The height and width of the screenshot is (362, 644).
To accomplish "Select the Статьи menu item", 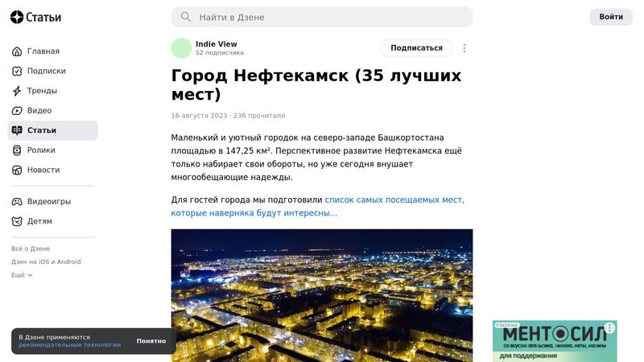I will point(52,130).
